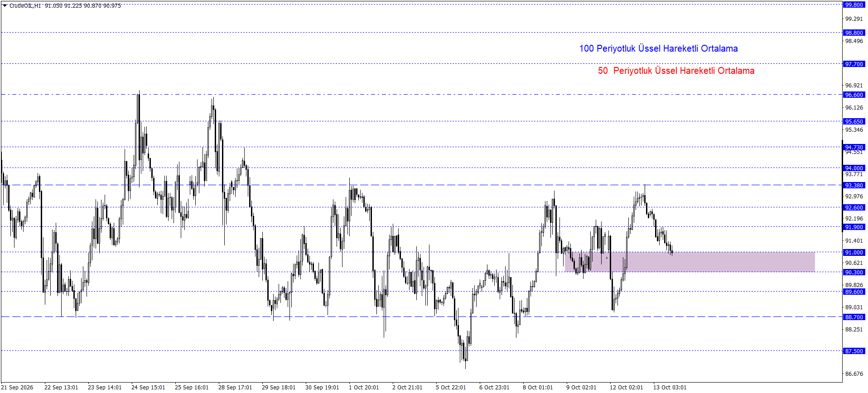Click the '13 Oct 03:01' time axis label

point(670,387)
